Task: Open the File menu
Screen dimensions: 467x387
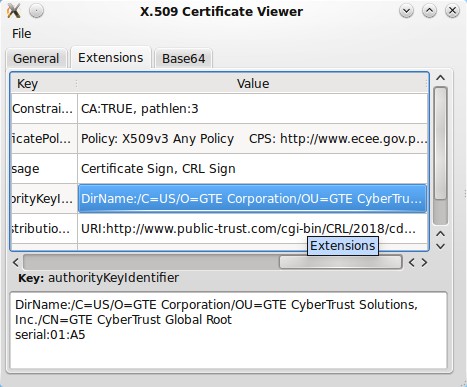Action: pos(22,34)
